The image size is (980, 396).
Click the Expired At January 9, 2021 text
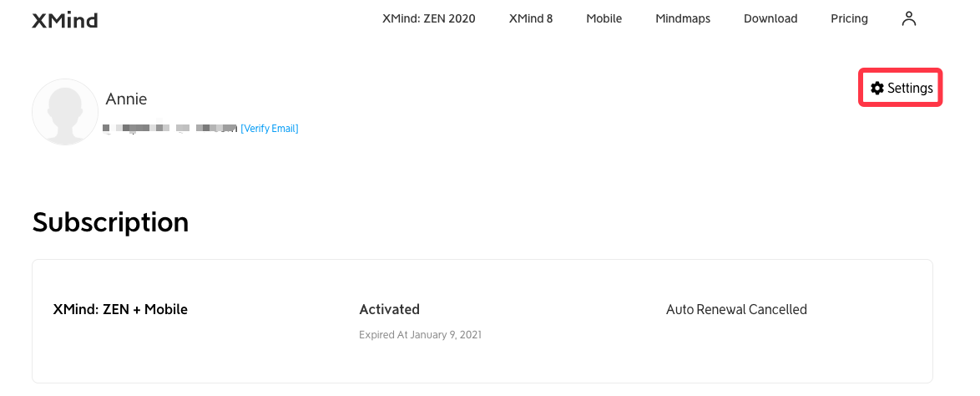(420, 335)
